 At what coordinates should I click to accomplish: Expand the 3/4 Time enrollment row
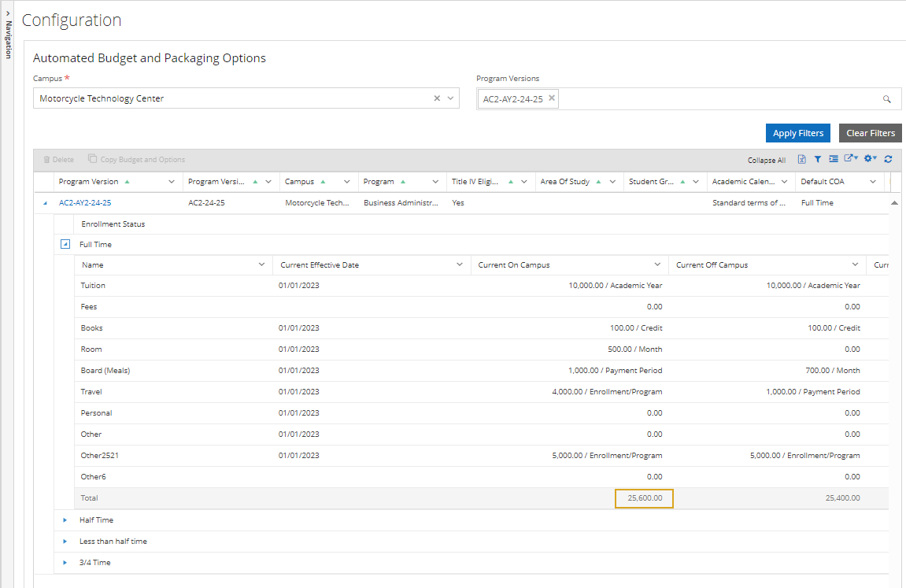tap(65, 563)
